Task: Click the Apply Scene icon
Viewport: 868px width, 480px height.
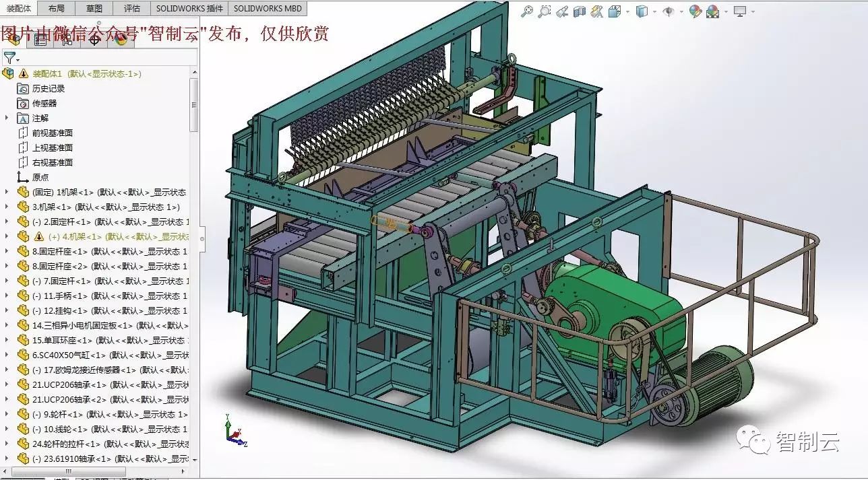Action: 712,11
